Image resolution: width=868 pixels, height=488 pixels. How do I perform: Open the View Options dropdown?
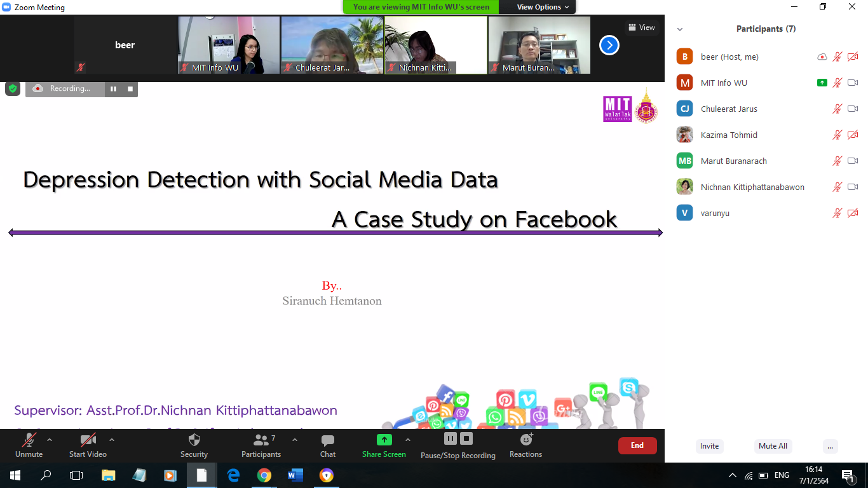[538, 7]
